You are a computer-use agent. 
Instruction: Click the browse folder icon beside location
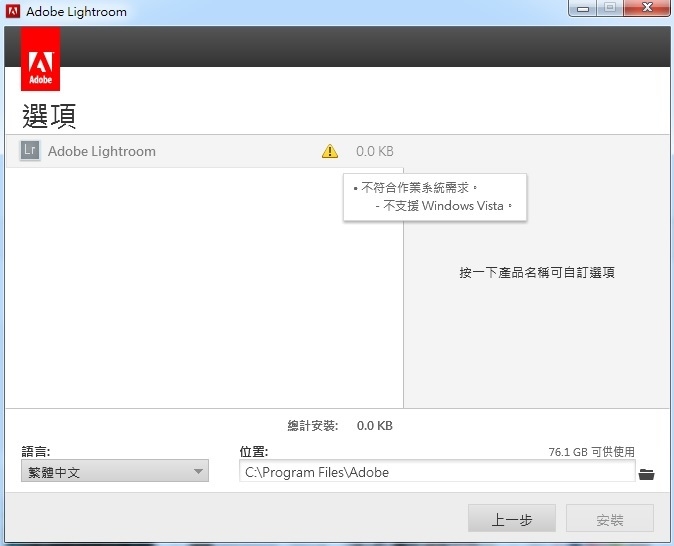(646, 474)
